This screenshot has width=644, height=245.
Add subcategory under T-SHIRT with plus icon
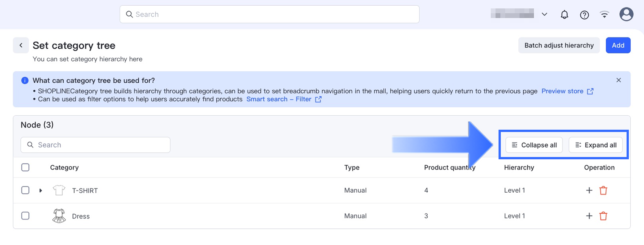coord(589,190)
